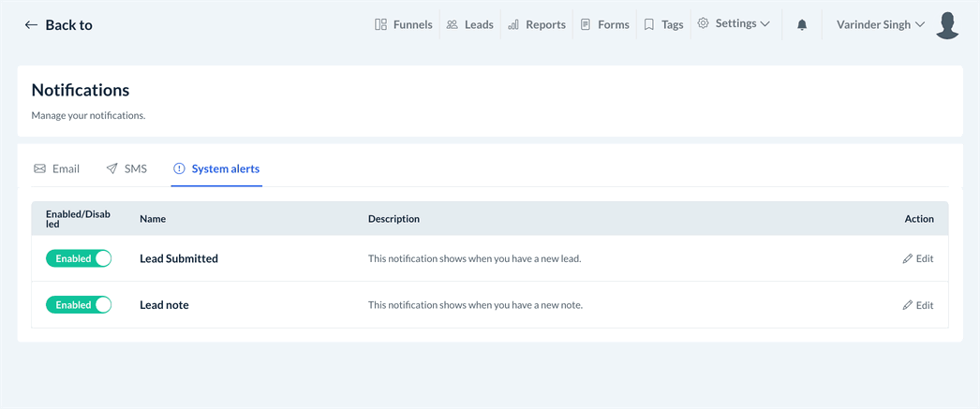
Task: Click the Settings gear icon
Action: [x=704, y=23]
